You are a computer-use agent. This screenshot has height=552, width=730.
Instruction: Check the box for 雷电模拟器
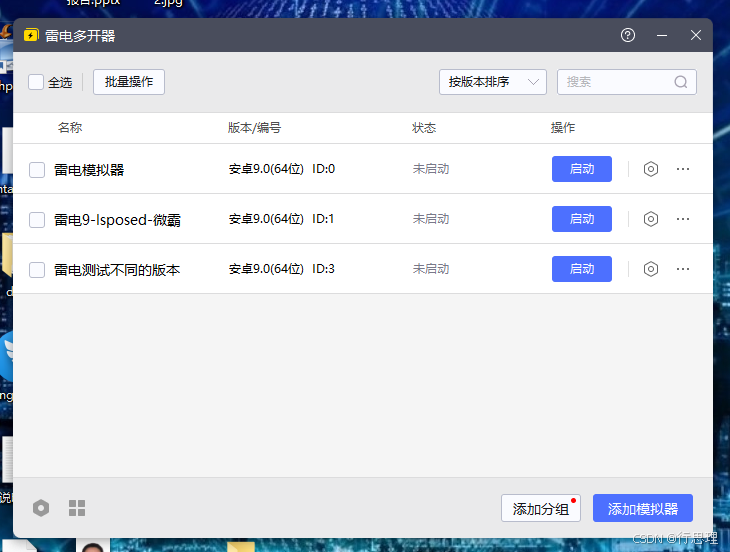[x=37, y=170]
